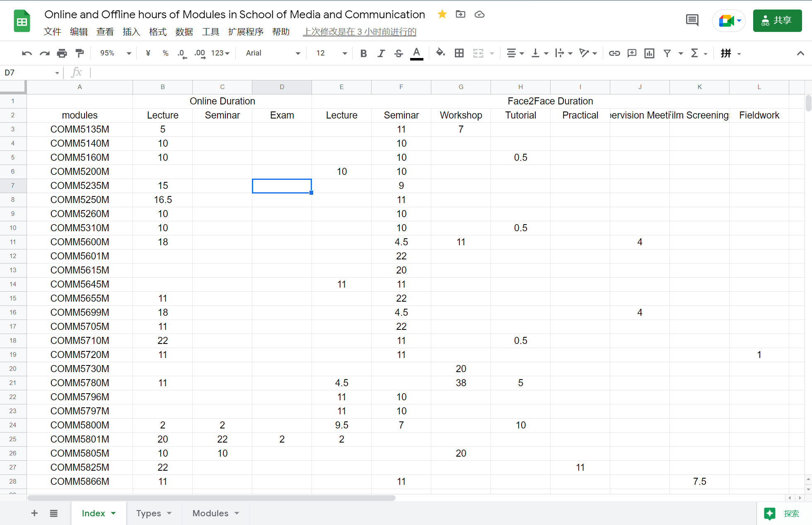Click the print icon
The width and height of the screenshot is (812, 525).
click(x=62, y=53)
